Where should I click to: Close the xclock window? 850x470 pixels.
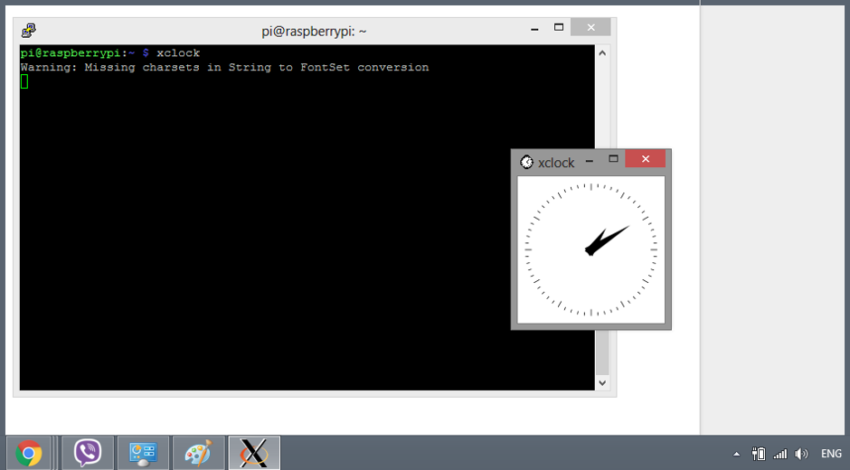point(645,160)
